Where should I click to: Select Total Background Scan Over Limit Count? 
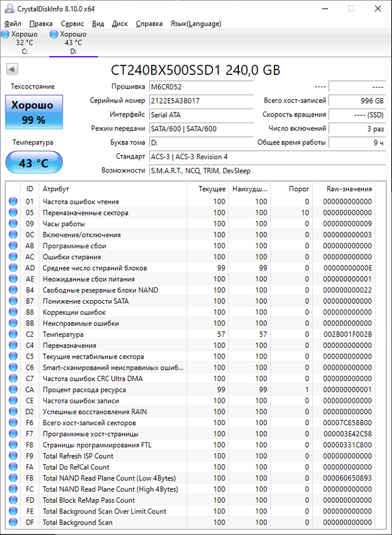104,511
